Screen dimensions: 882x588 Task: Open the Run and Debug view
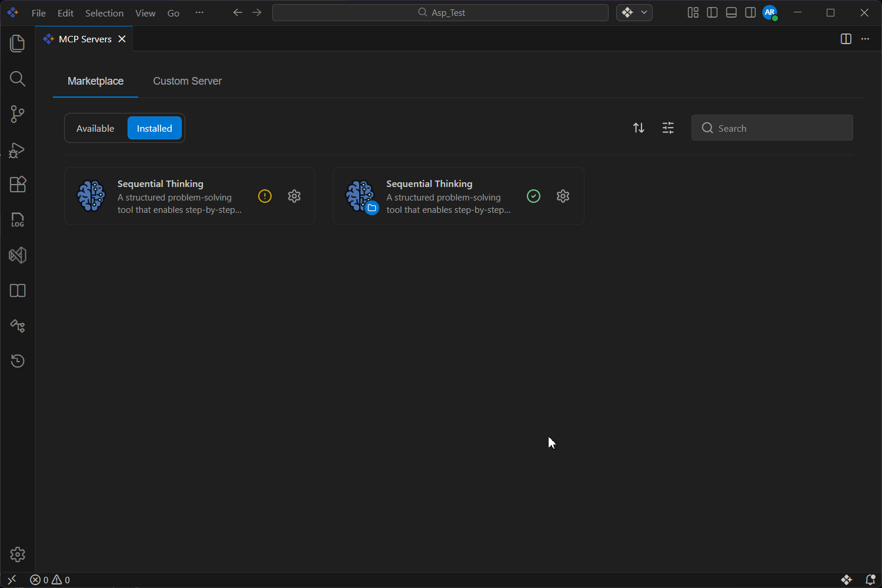click(x=18, y=150)
